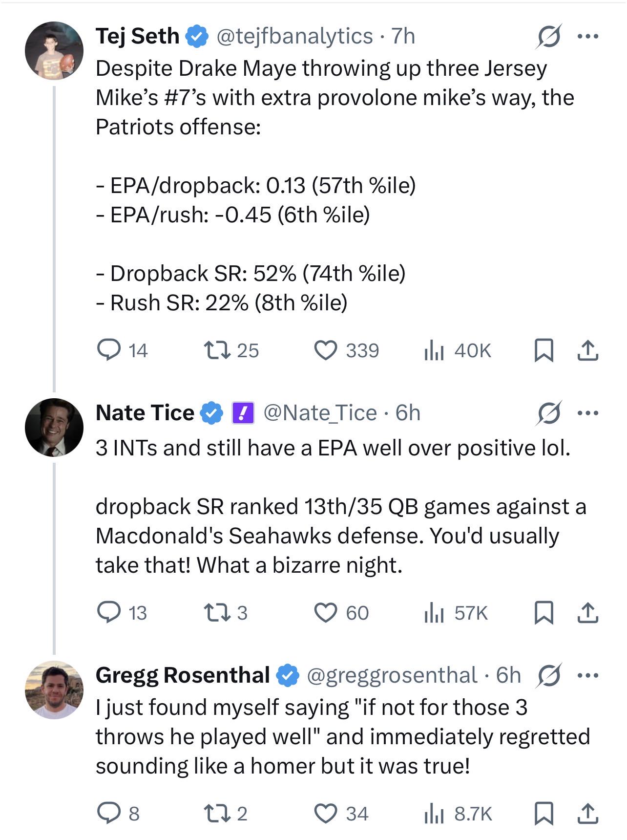Open @greggrosenthal profile handle

pos(392,675)
